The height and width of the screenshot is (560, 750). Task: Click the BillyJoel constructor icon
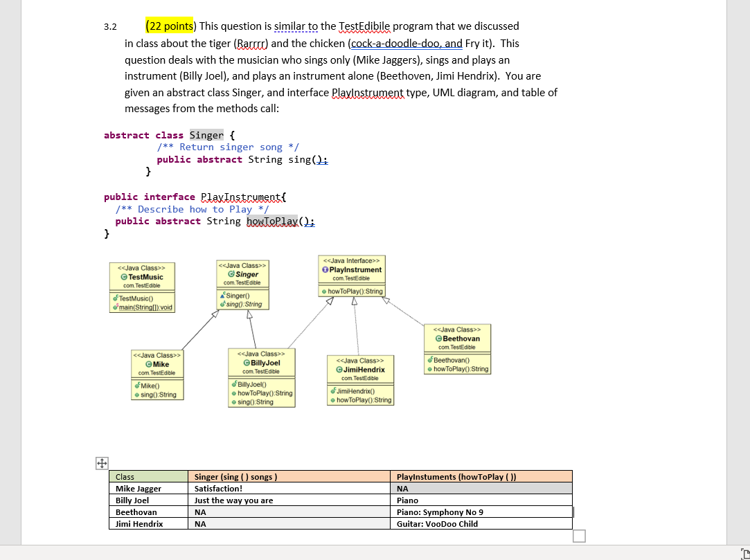(235, 383)
